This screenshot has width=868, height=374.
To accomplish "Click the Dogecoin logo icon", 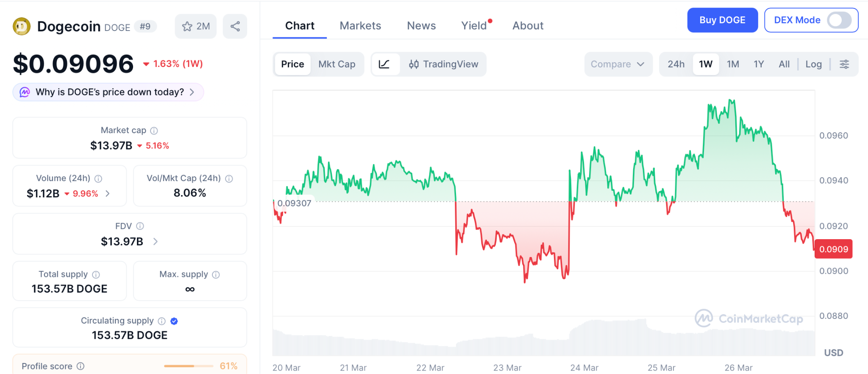I will (x=22, y=26).
